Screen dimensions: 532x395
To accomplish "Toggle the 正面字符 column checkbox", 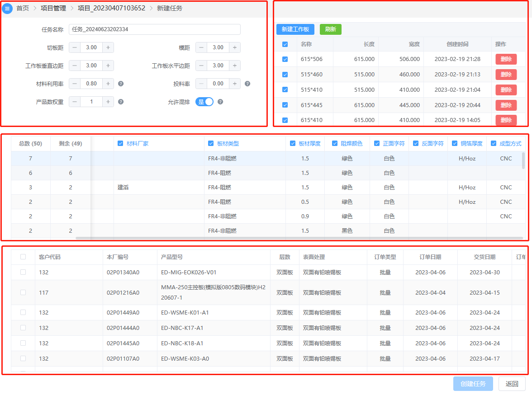I will (377, 143).
